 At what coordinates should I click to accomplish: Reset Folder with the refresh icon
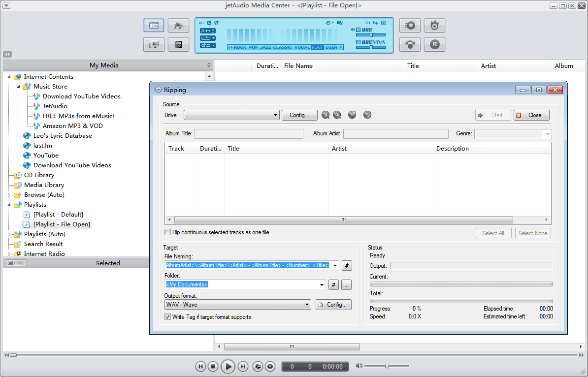pyautogui.click(x=334, y=285)
